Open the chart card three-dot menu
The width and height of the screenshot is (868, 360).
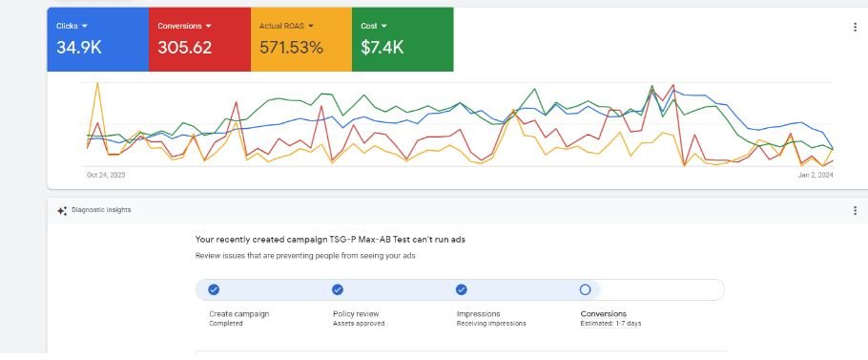(x=855, y=27)
